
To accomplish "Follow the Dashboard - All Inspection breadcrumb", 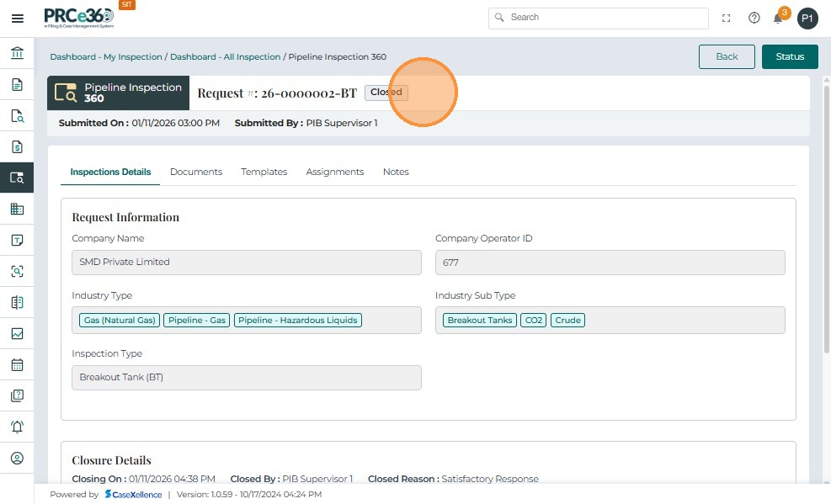I will [x=225, y=57].
